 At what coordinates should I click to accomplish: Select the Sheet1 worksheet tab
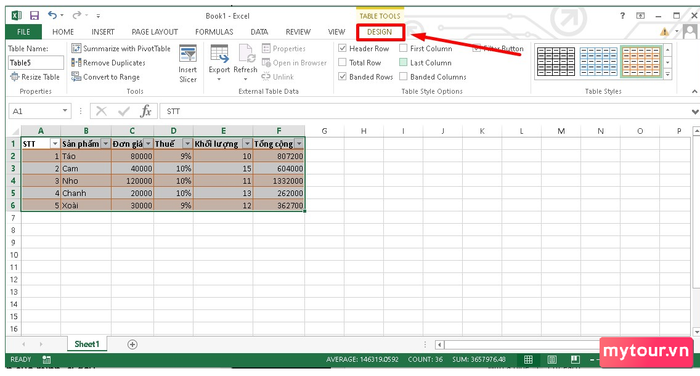pyautogui.click(x=87, y=344)
